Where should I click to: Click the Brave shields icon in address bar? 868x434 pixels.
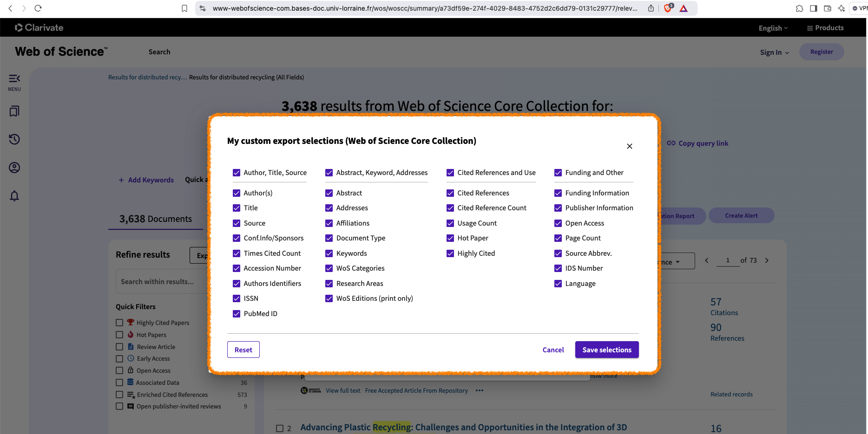(668, 8)
